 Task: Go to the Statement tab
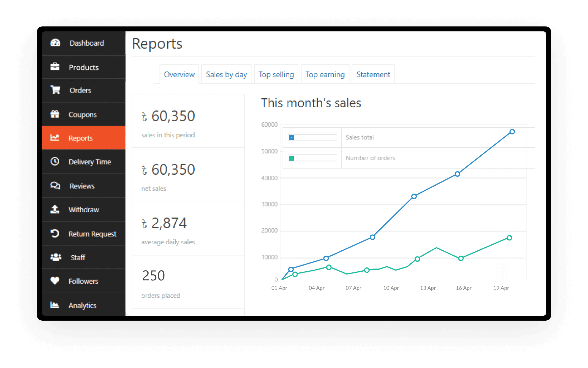click(x=373, y=74)
